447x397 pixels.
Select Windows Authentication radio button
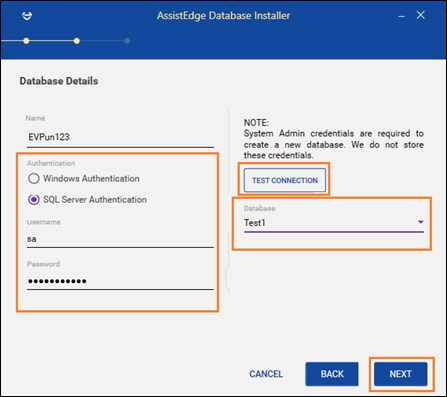34,178
